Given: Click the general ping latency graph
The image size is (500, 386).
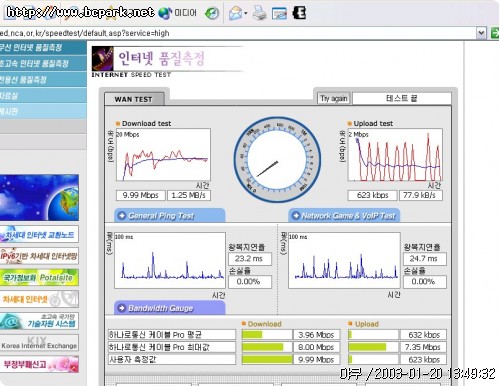Looking at the screenshot, I should pyautogui.click(x=170, y=260).
